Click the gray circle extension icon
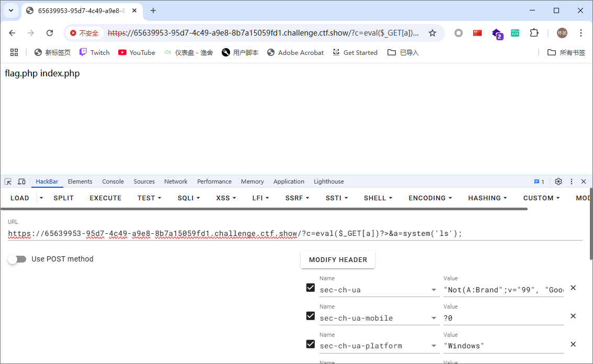This screenshot has width=593, height=364. (x=459, y=33)
